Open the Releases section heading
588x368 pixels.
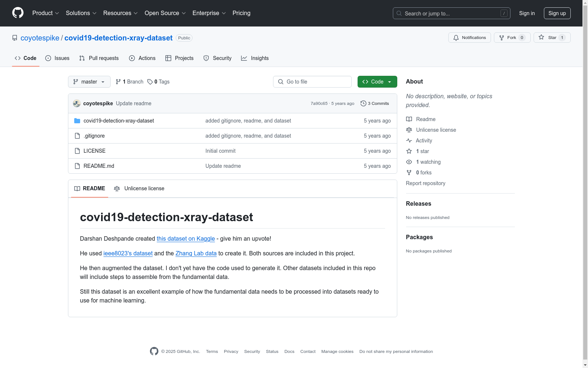click(419, 204)
